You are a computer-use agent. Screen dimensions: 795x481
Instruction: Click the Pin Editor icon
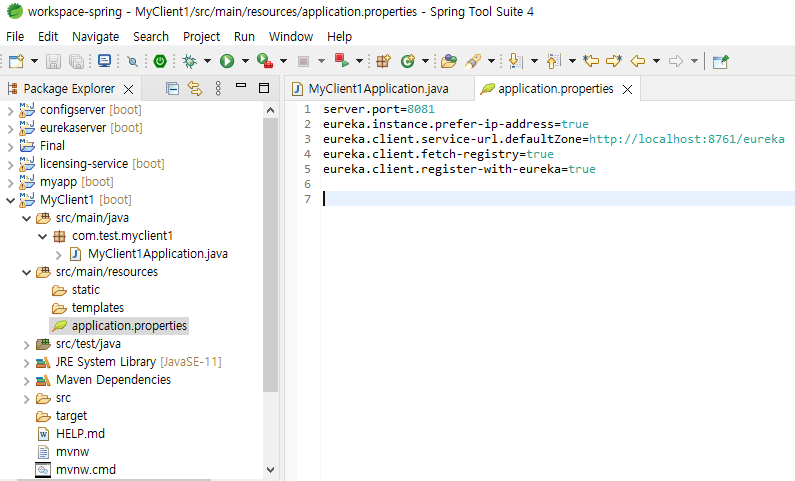(720, 62)
